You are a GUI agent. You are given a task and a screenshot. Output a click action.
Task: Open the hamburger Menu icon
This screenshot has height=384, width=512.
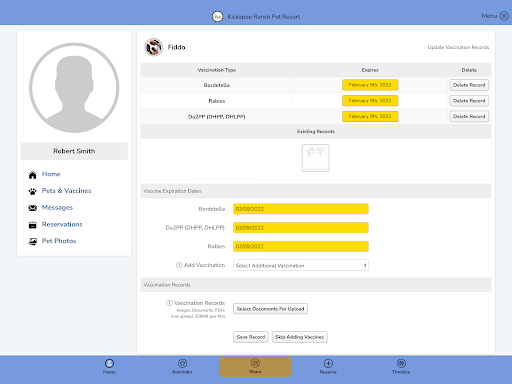tap(504, 16)
